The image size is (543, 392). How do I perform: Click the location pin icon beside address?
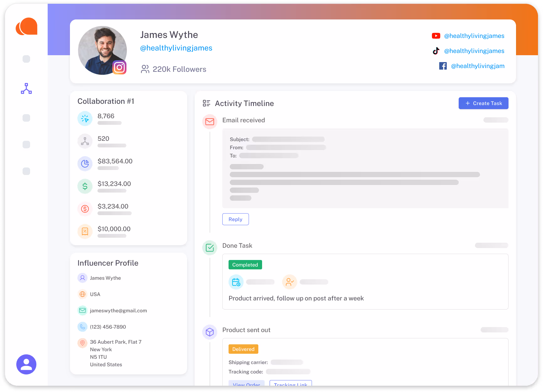point(82,343)
